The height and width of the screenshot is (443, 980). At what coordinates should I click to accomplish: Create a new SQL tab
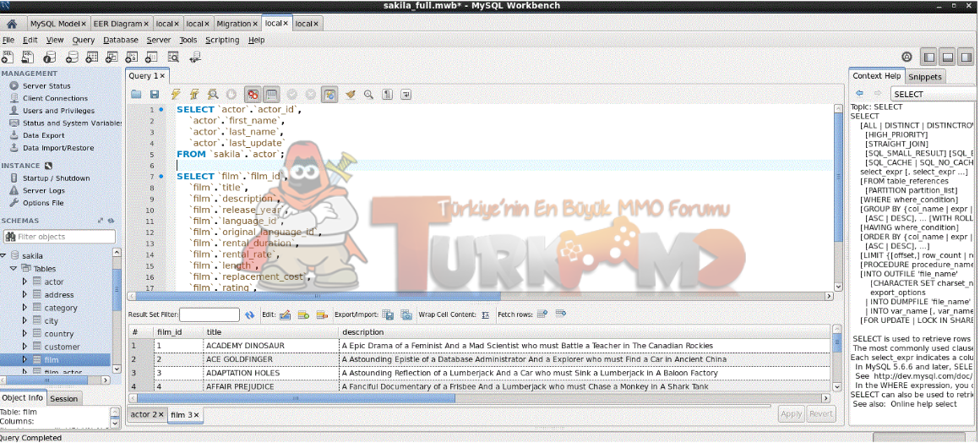pyautogui.click(x=8, y=57)
